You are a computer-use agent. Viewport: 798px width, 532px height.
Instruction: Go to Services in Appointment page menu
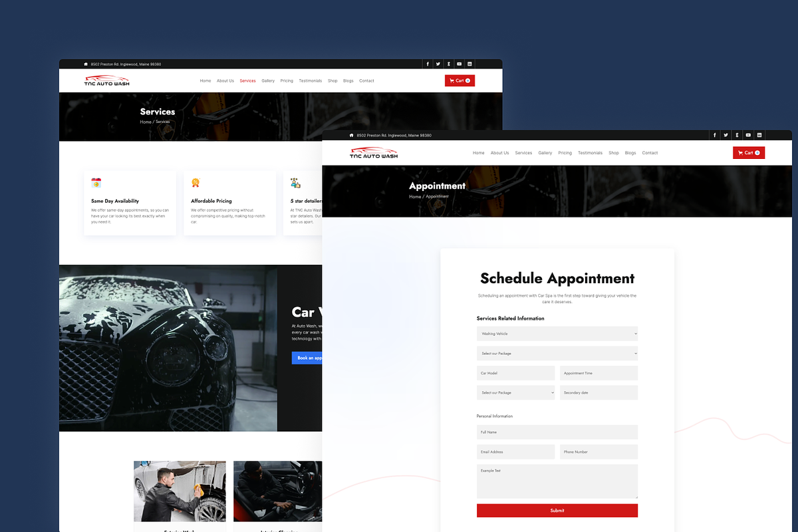pyautogui.click(x=523, y=153)
